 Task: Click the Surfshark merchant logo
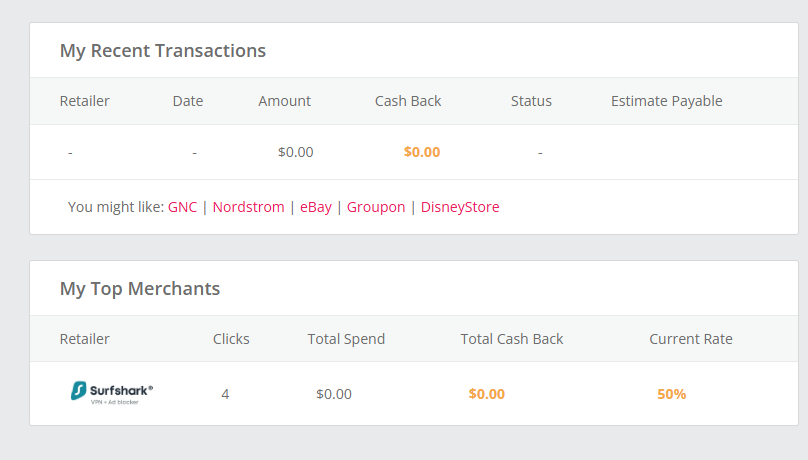pos(112,393)
